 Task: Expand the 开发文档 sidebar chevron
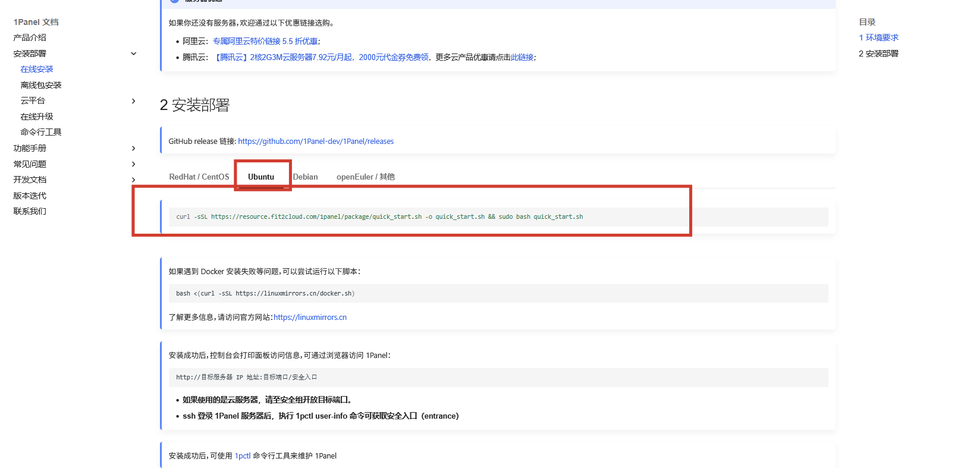click(x=133, y=180)
